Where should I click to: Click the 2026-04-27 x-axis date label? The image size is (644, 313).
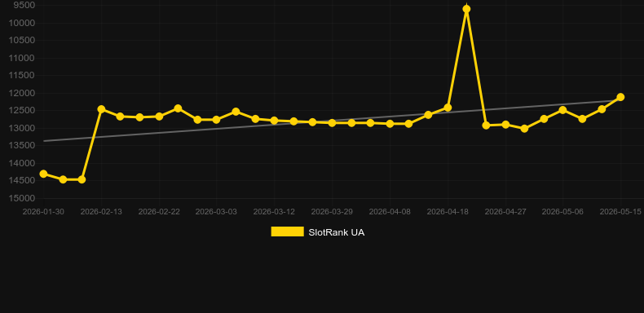pyautogui.click(x=505, y=212)
